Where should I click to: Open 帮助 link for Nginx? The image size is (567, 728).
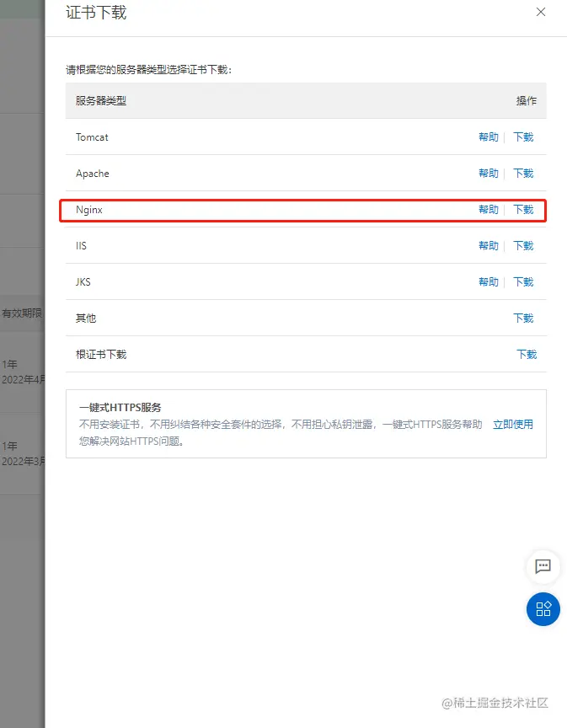(x=489, y=210)
